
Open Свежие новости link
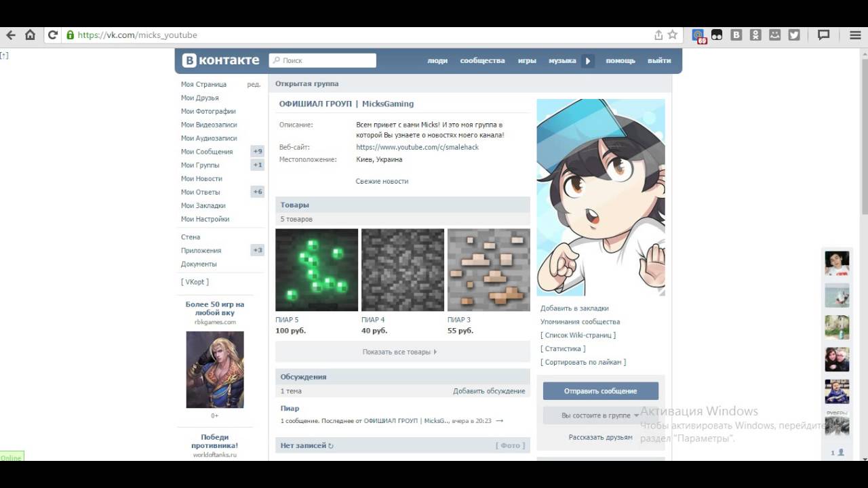tap(382, 182)
